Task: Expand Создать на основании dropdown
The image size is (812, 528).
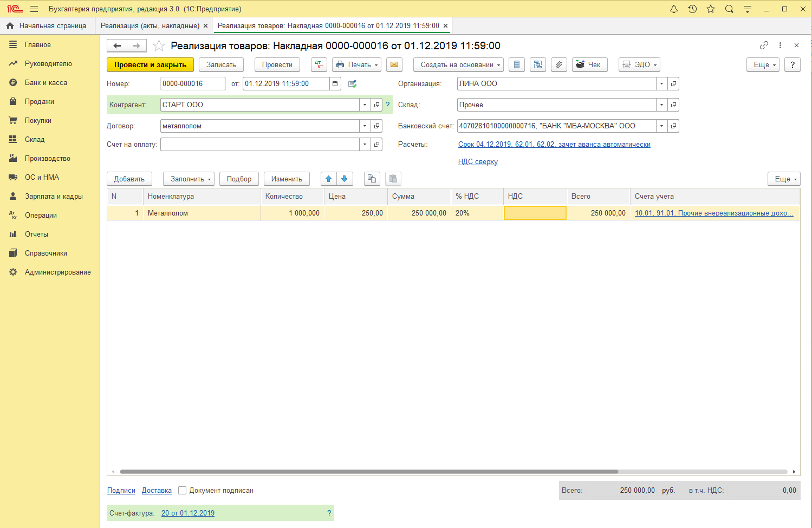Action: coord(458,64)
